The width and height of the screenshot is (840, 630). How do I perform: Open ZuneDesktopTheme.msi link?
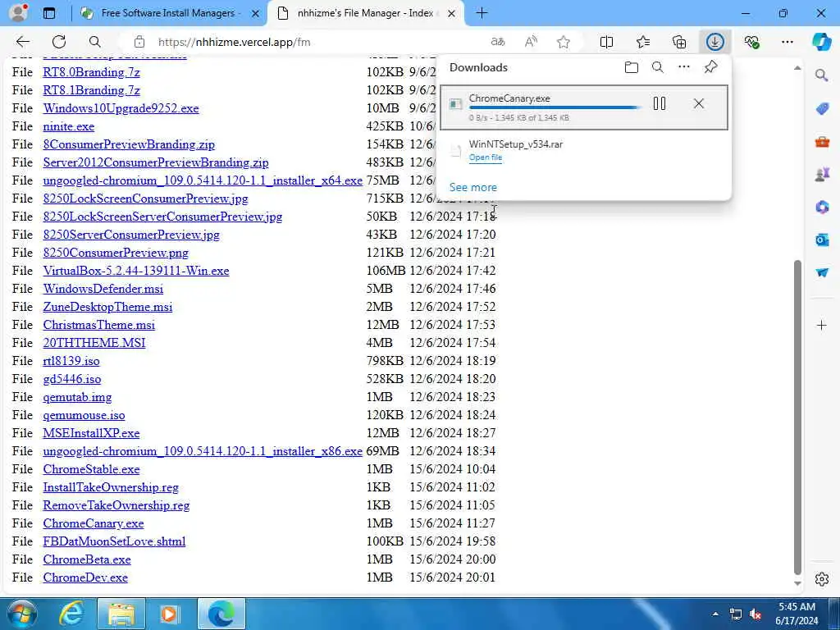[107, 307]
